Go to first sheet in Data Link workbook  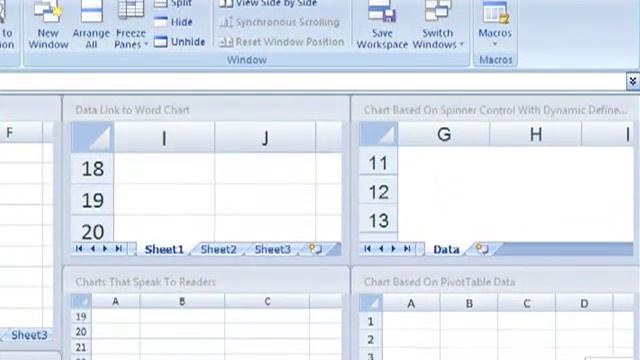(x=79, y=249)
